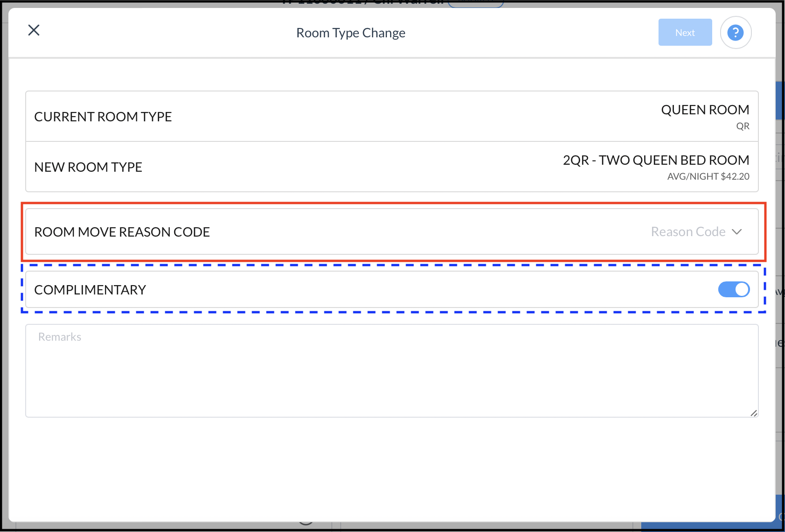Open the Reason Code dropdown
This screenshot has height=532, width=785.
[x=696, y=231]
